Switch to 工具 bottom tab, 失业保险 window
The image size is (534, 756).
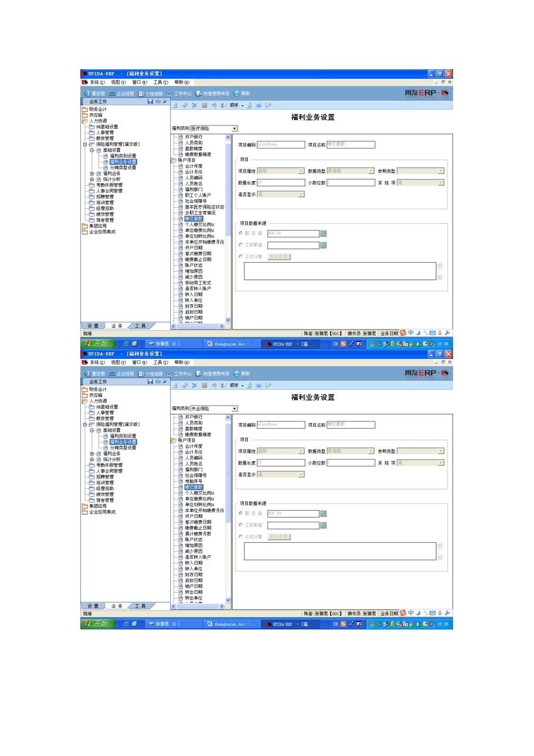140,606
